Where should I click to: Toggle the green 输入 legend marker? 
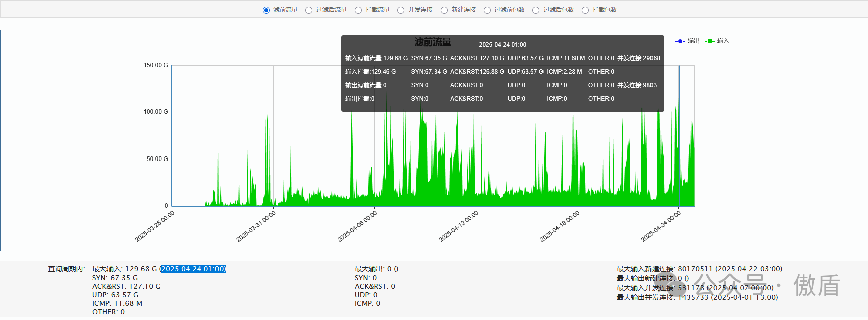(x=710, y=41)
